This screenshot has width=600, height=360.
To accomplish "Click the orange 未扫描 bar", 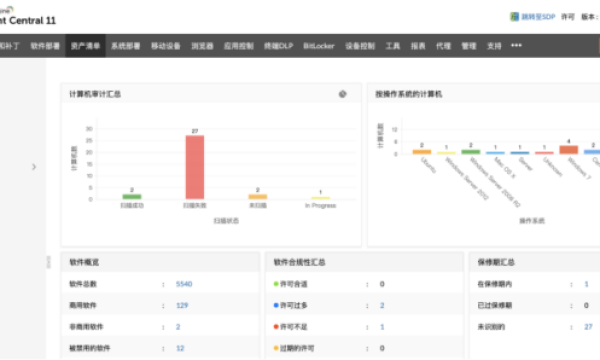I will click(x=258, y=197).
